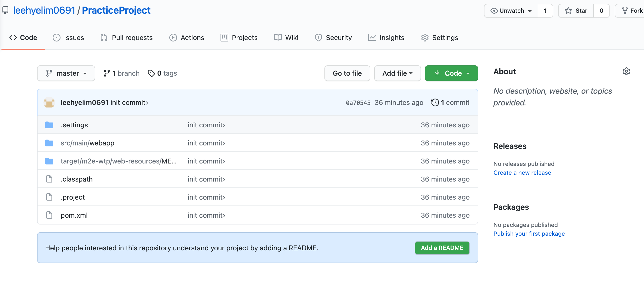Switch to the Pull requests tab
Image resolution: width=644 pixels, height=285 pixels.
pyautogui.click(x=127, y=38)
